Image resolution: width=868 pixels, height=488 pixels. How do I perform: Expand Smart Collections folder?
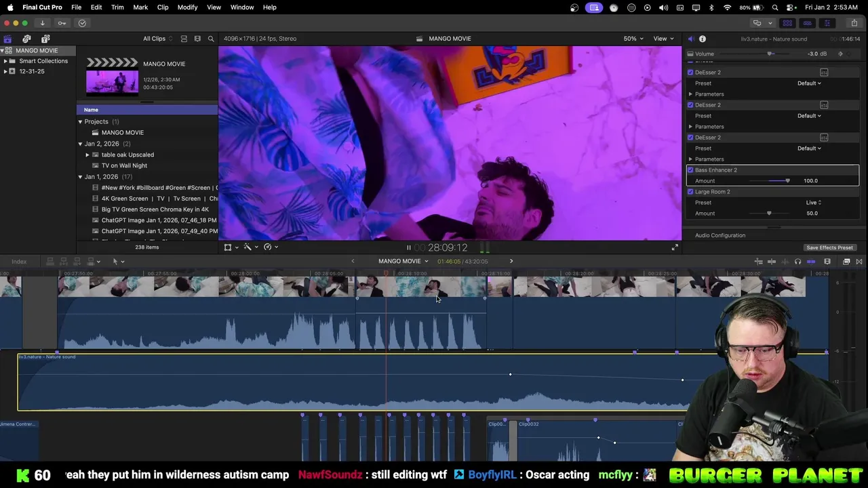pos(5,61)
